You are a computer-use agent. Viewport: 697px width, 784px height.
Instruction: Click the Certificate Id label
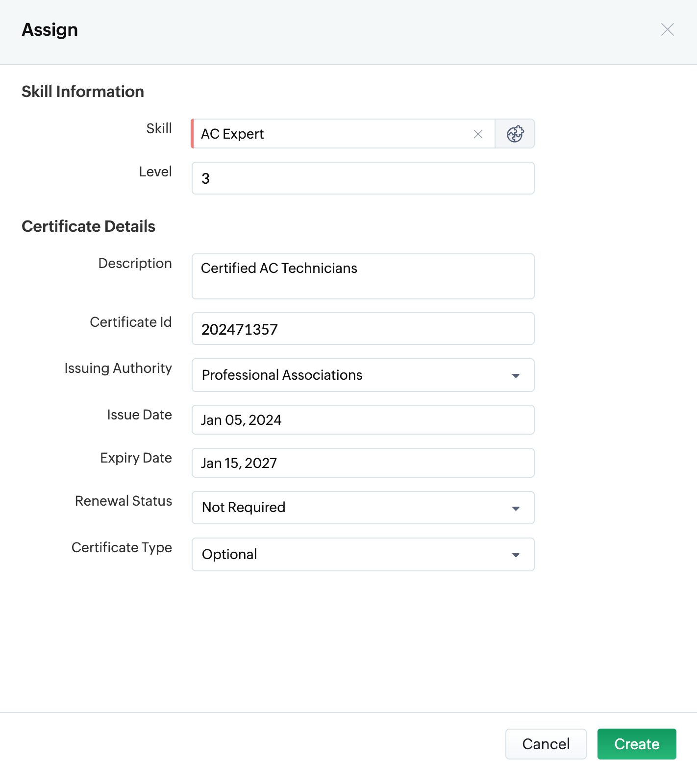131,322
